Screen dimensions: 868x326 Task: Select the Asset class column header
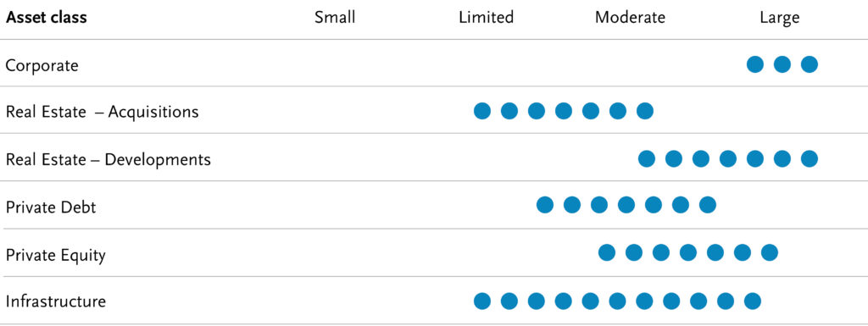tap(46, 17)
